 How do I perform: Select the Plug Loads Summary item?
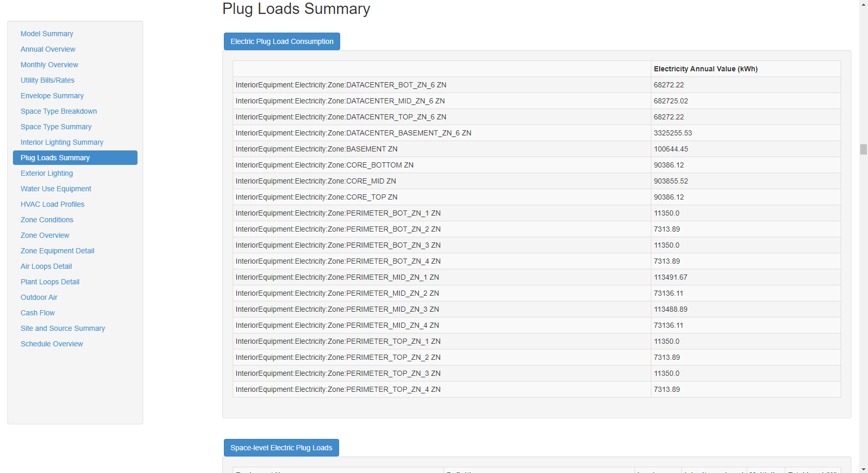tap(55, 158)
